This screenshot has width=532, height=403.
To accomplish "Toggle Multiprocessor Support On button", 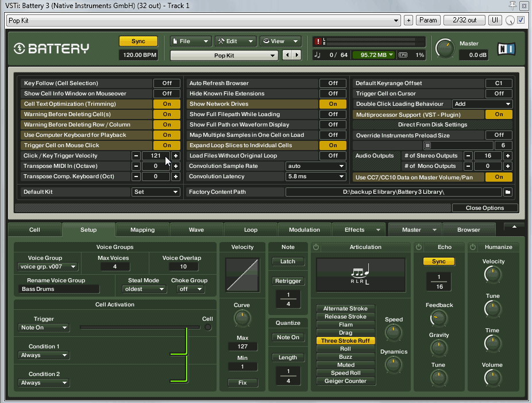I will point(499,114).
